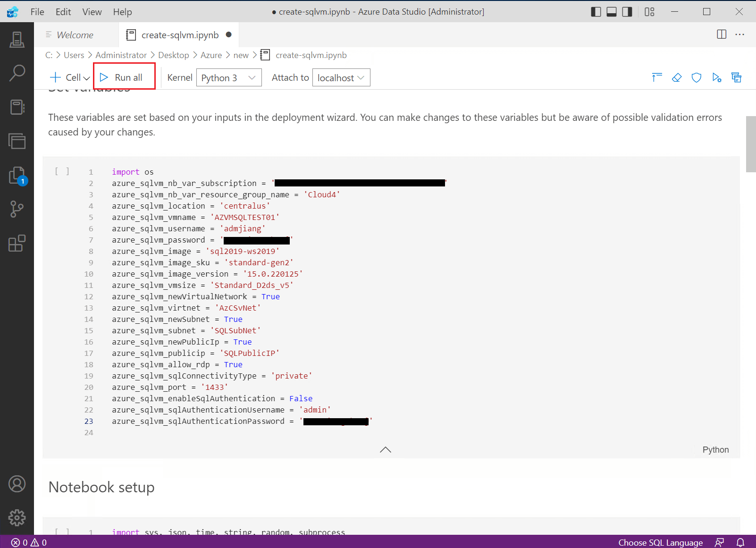Image resolution: width=756 pixels, height=548 pixels.
Task: Click the 'SQLPublicIP' publicip value
Action: [250, 353]
